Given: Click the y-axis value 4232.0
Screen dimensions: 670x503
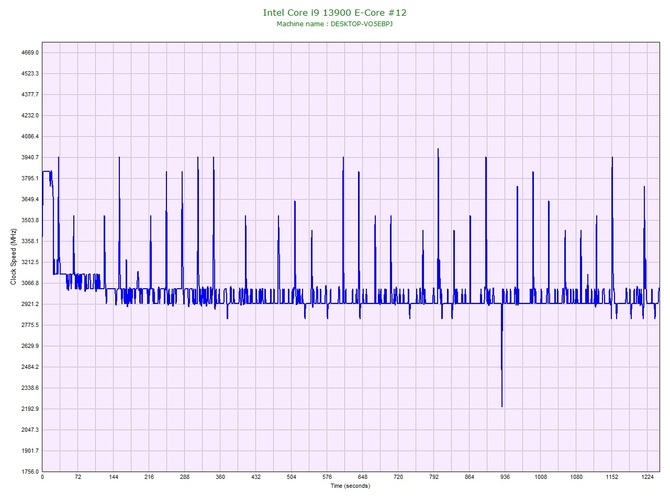Looking at the screenshot, I should click(30, 115).
